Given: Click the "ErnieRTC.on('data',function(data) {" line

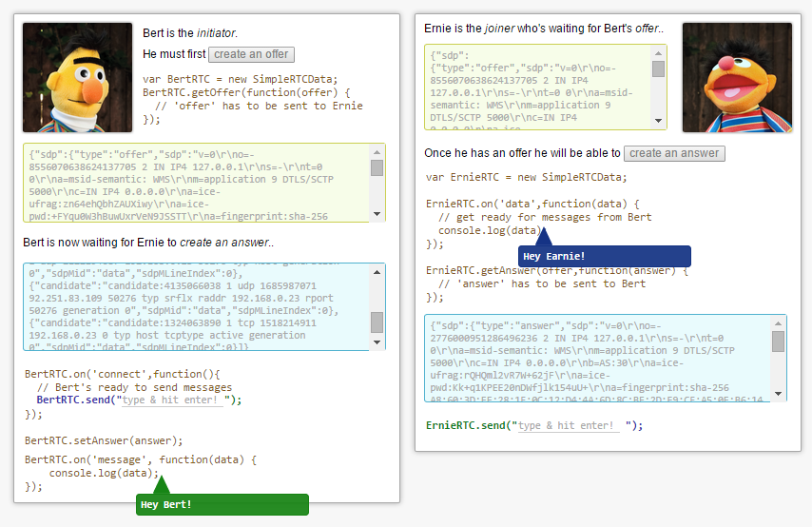Looking at the screenshot, I should click(532, 204).
